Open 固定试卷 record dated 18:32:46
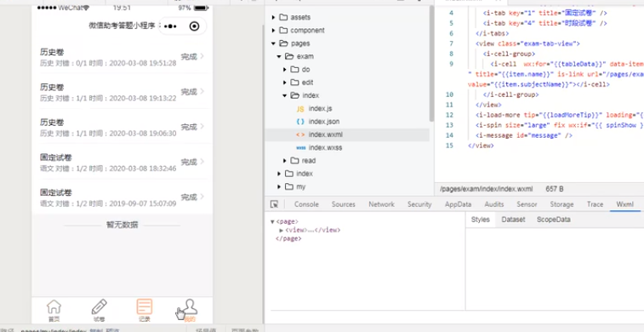 coord(122,163)
